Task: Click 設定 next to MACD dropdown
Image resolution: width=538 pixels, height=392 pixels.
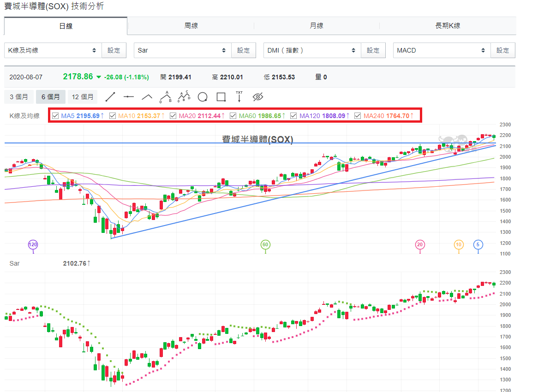Action: (502, 50)
